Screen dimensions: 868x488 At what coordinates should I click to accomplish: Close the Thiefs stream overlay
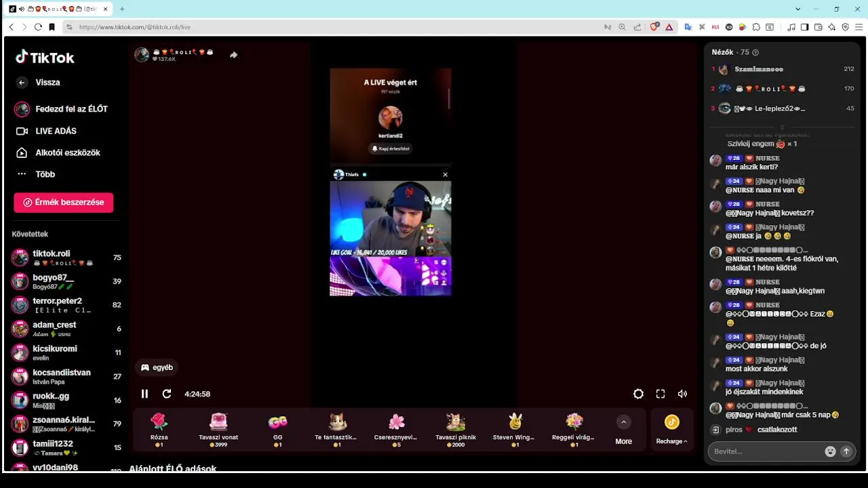[445, 175]
